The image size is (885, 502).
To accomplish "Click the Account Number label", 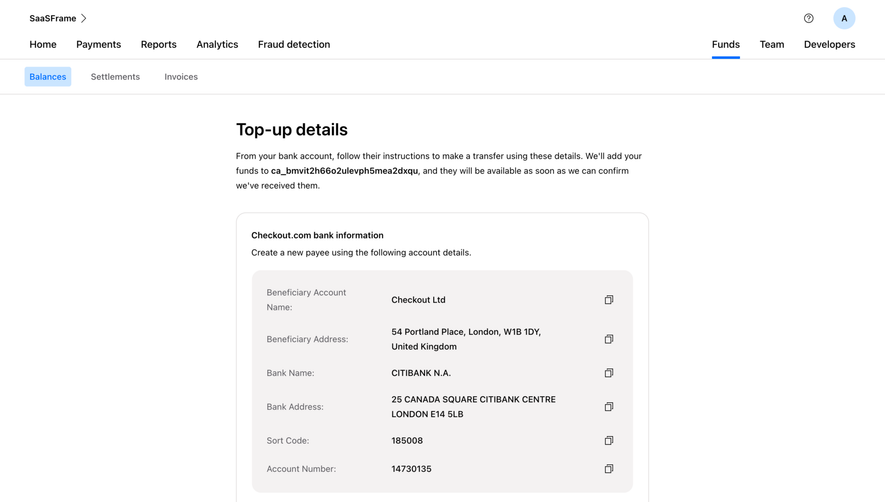I will click(x=301, y=469).
